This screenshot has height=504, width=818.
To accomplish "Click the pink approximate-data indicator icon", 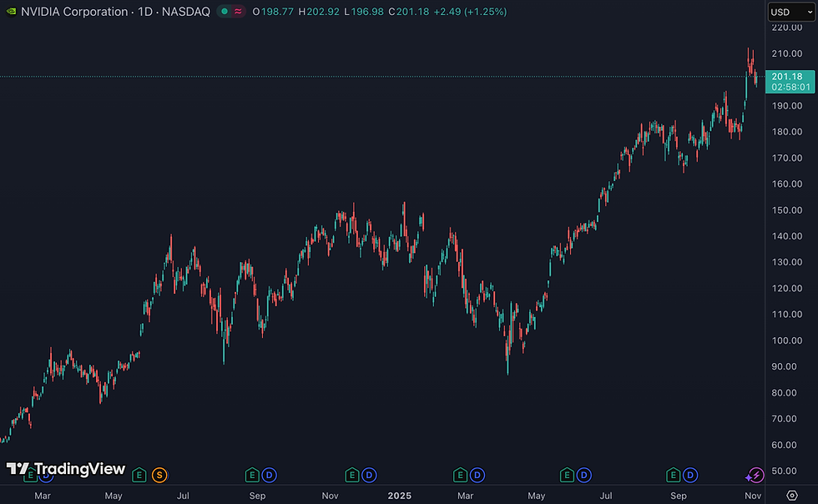I will click(x=238, y=12).
